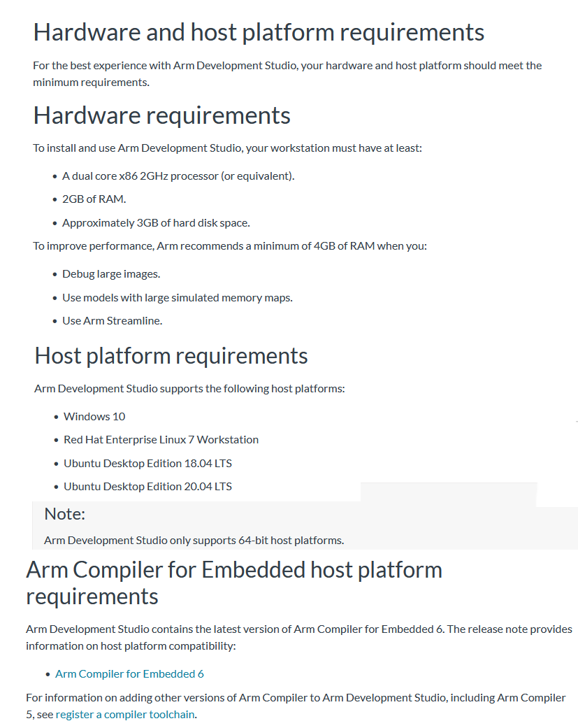The height and width of the screenshot is (728, 578).
Task: Click Ubuntu Desktop Edition 18.04 LTS item
Action: coord(147,464)
